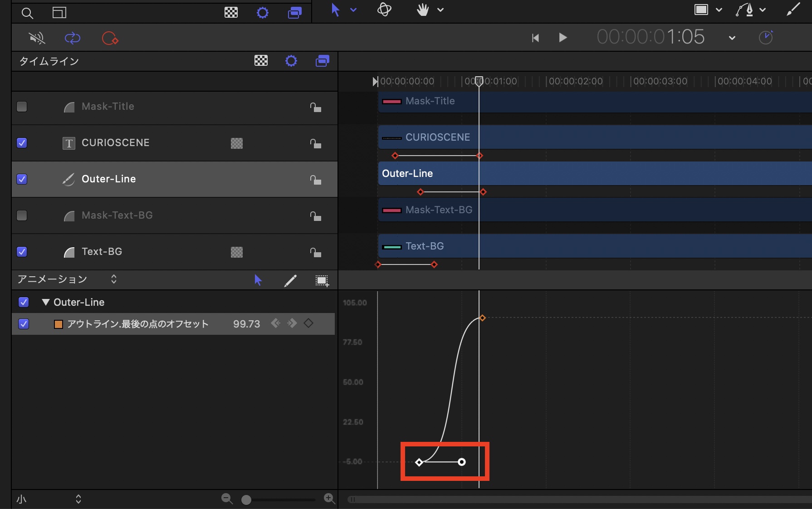Open the timecode display dropdown arrow
This screenshot has height=509, width=812.
(x=732, y=38)
